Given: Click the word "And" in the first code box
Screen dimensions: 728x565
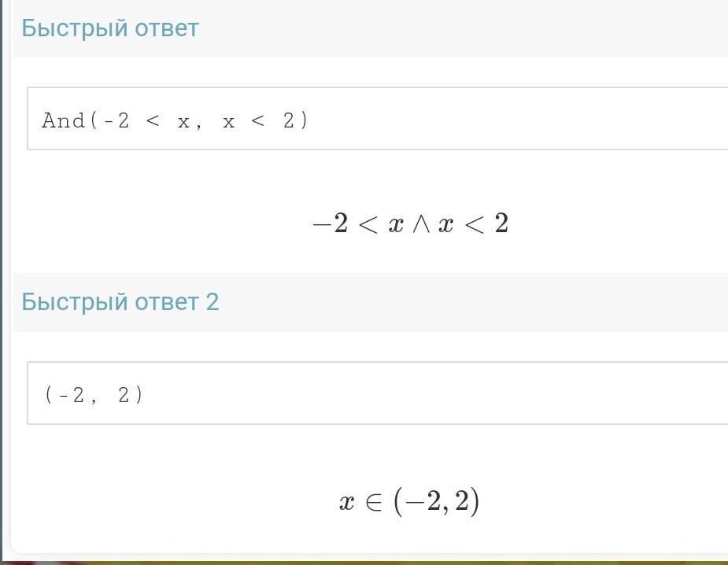Looking at the screenshot, I should point(63,120).
